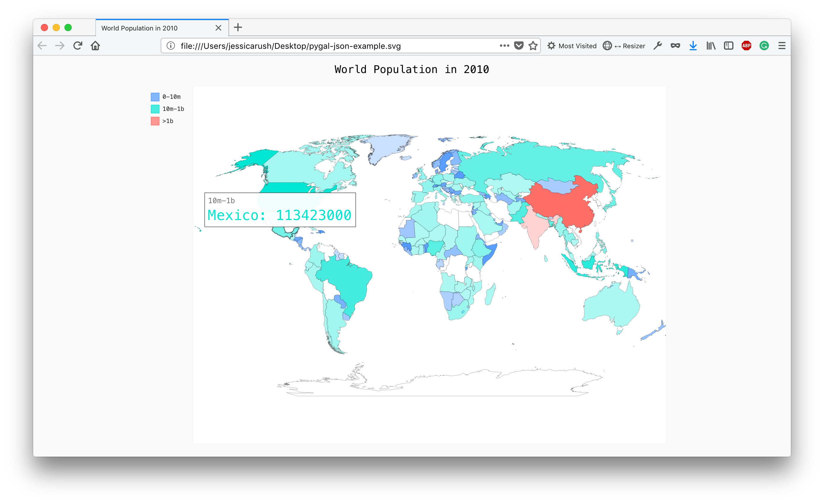This screenshot has height=504, width=824.
Task: Open the wrench developer tools icon
Action: pos(657,46)
